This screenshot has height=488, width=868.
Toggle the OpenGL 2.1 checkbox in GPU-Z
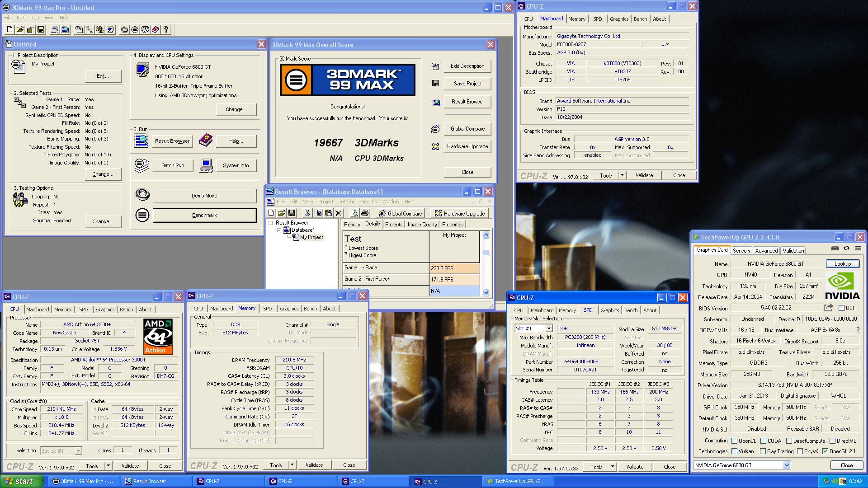tap(826, 451)
